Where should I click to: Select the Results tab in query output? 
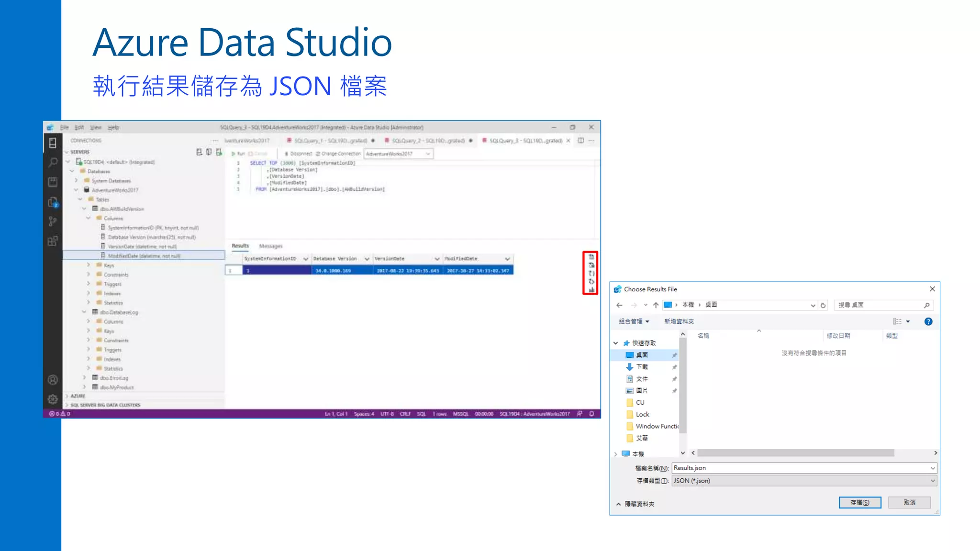(x=240, y=246)
